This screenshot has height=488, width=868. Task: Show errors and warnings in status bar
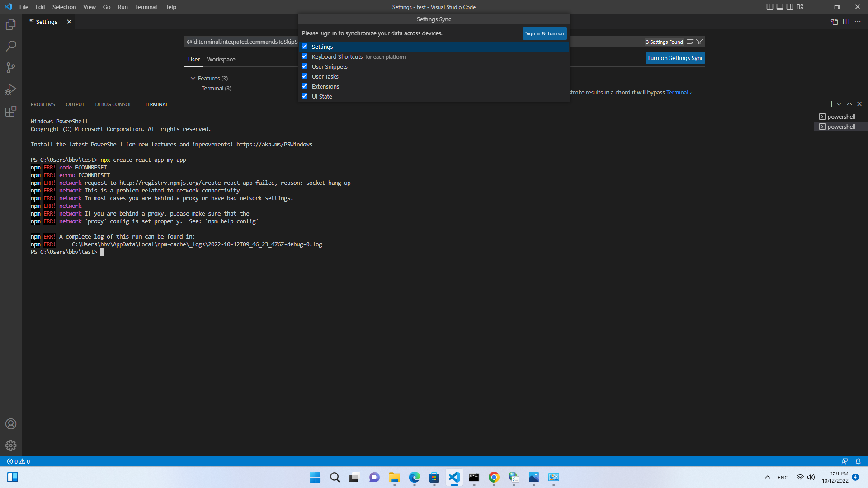[x=19, y=461]
